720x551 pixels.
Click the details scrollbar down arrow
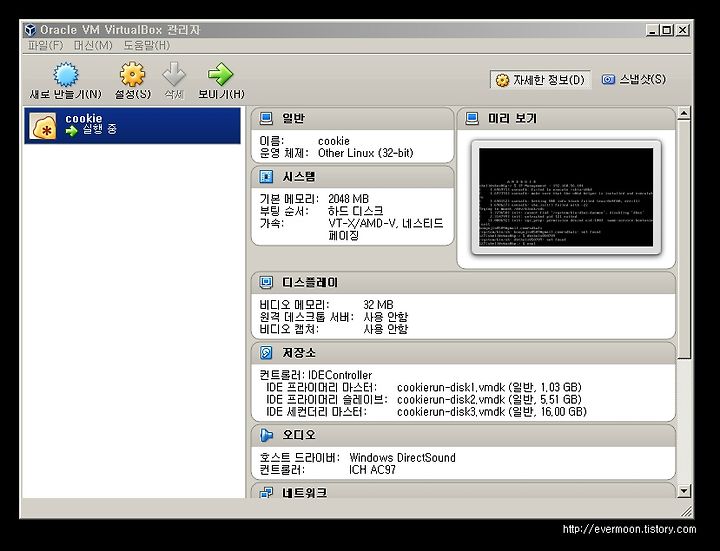click(684, 491)
